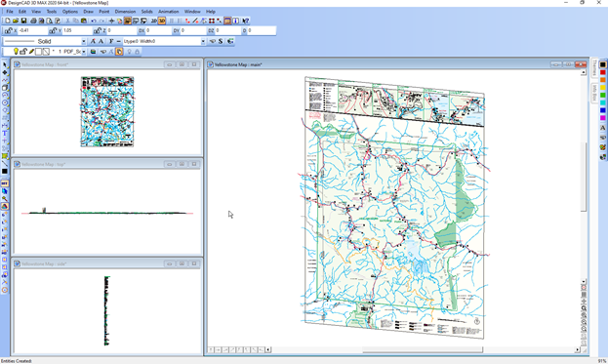This screenshot has width=608, height=364.
Task: Toggle the layer padlock icon
Action: (23, 51)
